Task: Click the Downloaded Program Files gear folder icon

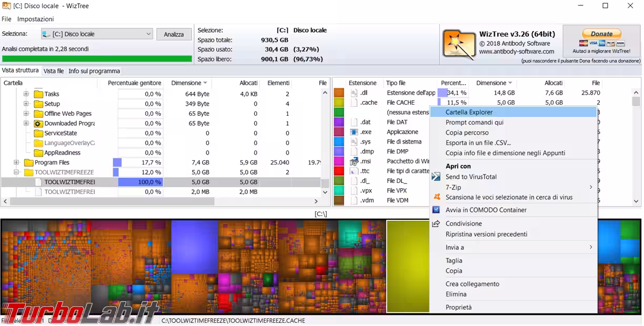Action: tap(38, 124)
